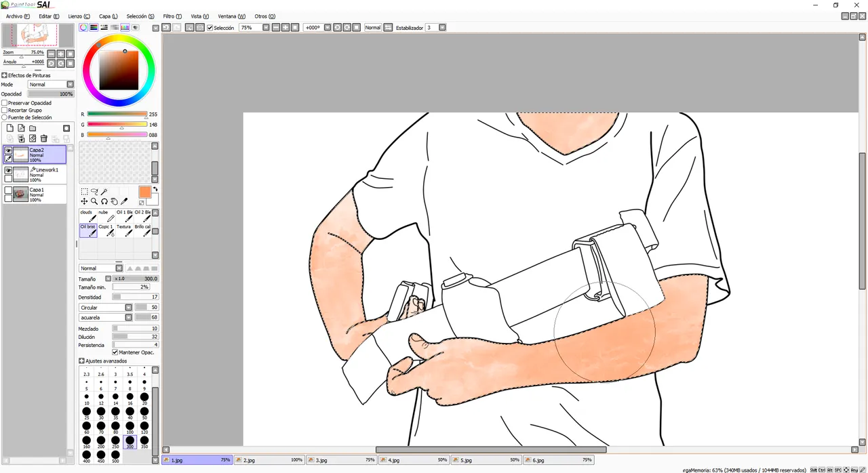Click the toolbar zoom-in plus button

[285, 28]
